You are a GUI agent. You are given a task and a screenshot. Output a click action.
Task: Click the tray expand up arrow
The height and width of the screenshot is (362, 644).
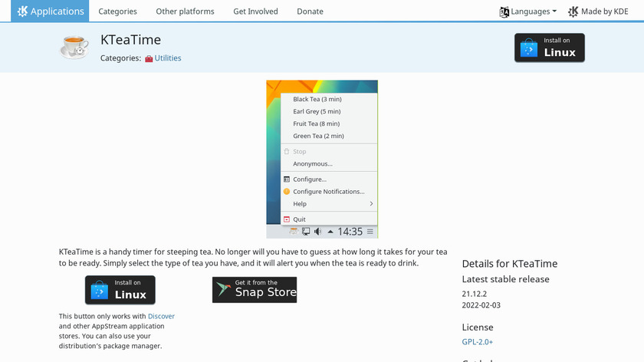[x=330, y=232]
